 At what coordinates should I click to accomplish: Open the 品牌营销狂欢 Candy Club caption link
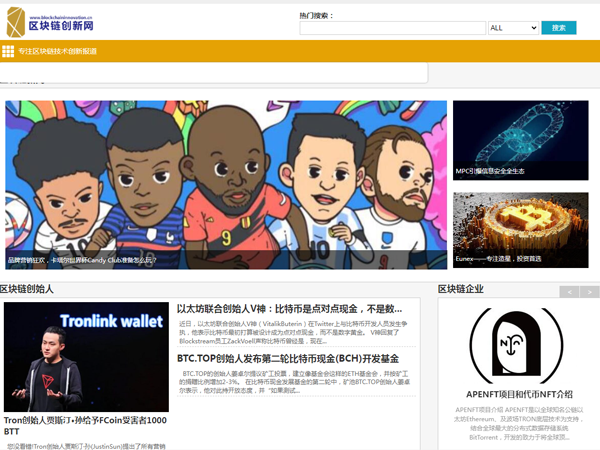point(82,260)
